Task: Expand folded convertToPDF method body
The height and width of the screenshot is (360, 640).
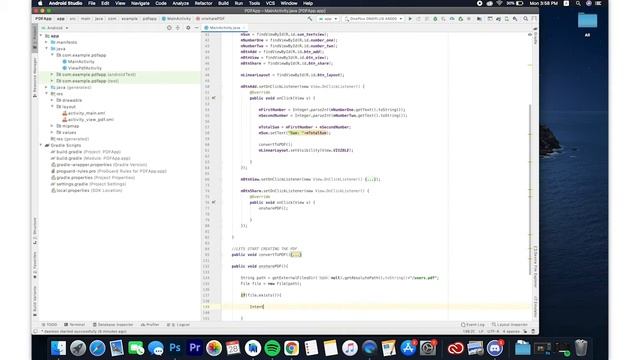Action: pos(296,254)
